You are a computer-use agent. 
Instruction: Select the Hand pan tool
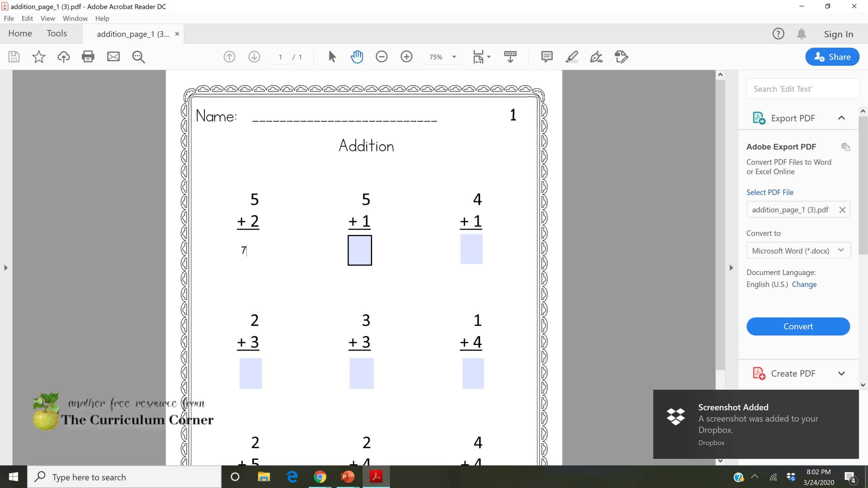[357, 57]
